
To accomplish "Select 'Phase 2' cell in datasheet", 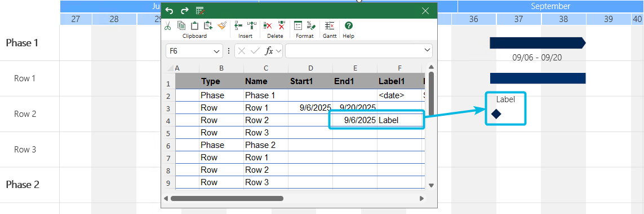I will tap(266, 145).
